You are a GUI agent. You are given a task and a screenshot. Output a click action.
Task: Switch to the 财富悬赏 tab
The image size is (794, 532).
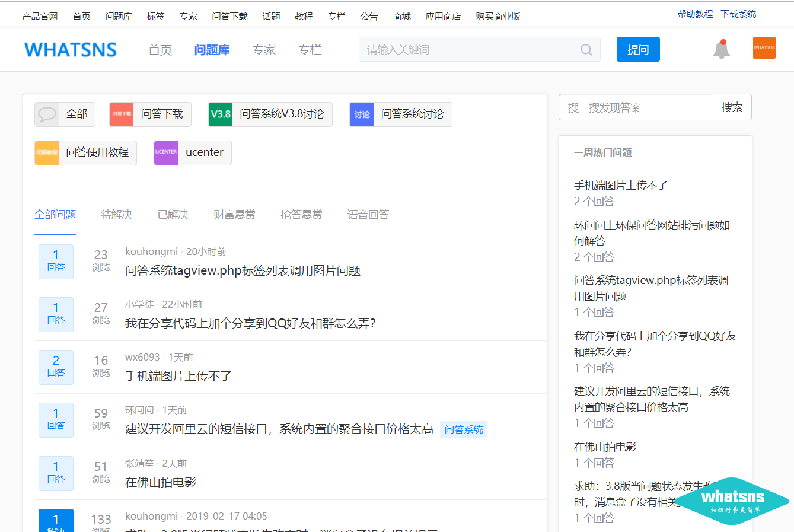coord(234,215)
